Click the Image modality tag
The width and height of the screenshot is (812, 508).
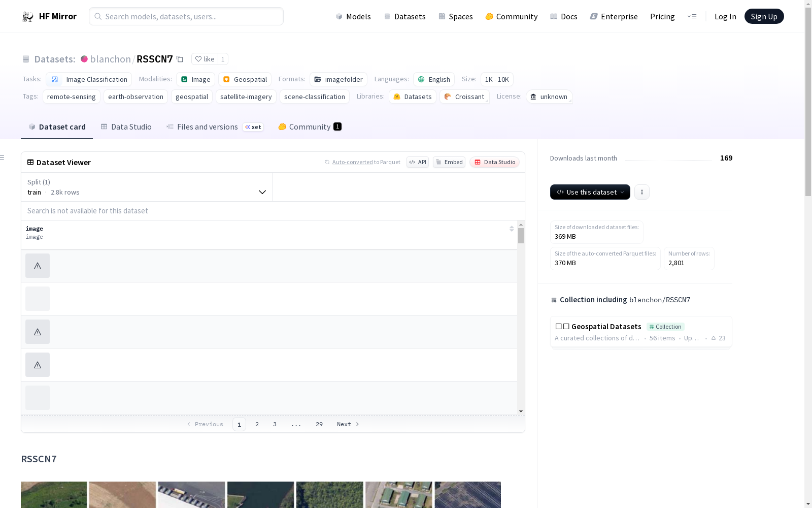tap(195, 79)
